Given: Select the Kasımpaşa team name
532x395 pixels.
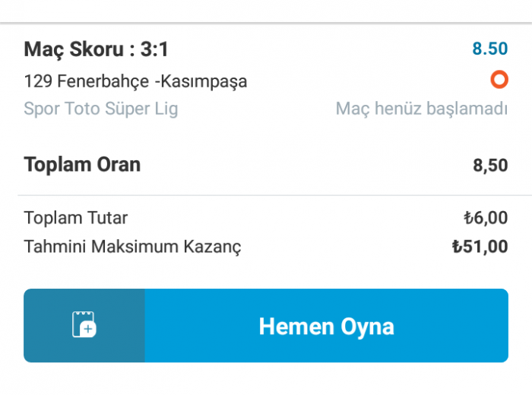Looking at the screenshot, I should click(204, 81).
